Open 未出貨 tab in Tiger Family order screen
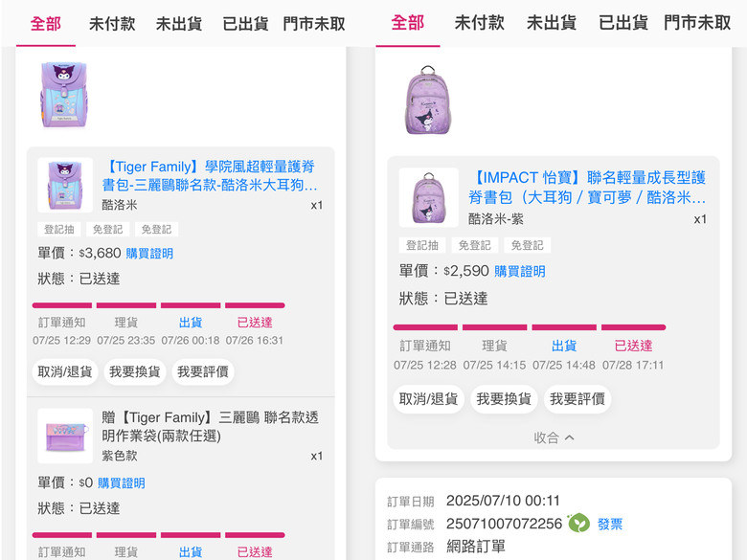This screenshot has width=747, height=560. tap(179, 24)
